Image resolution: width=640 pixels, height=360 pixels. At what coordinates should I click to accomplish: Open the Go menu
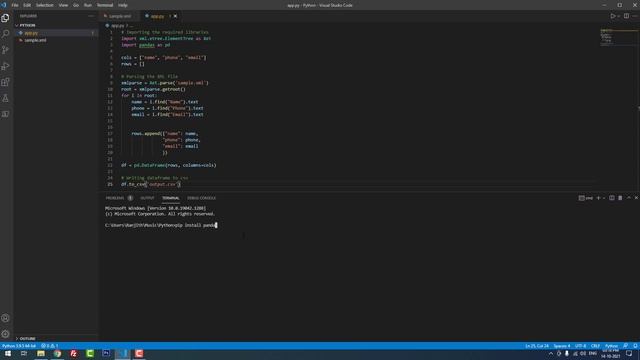(x=76, y=5)
